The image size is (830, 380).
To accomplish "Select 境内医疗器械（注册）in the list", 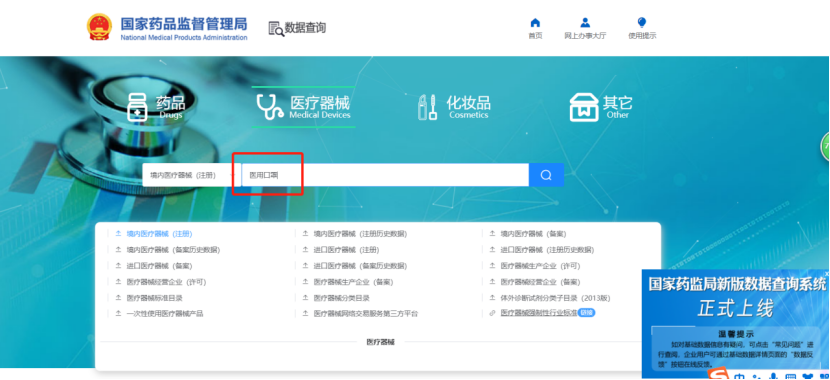I will (159, 233).
